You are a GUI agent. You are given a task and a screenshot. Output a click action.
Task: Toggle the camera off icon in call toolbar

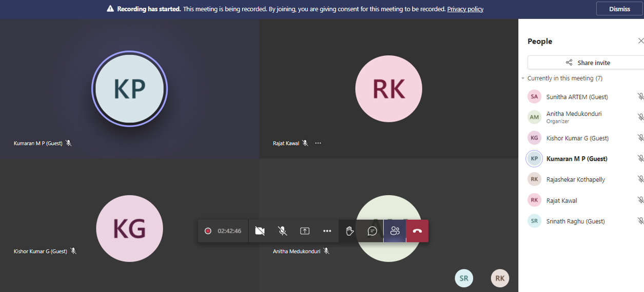(x=260, y=231)
